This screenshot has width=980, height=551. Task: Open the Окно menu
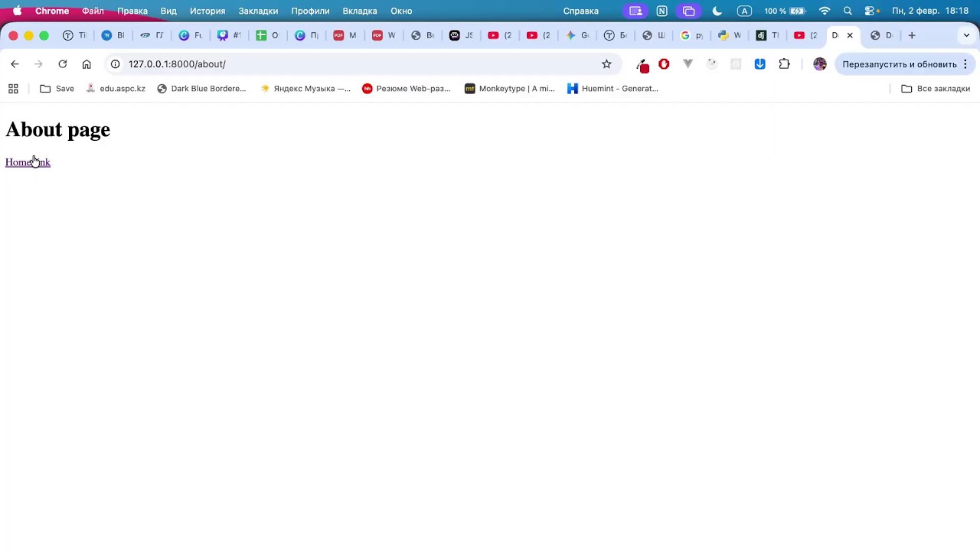point(401,11)
